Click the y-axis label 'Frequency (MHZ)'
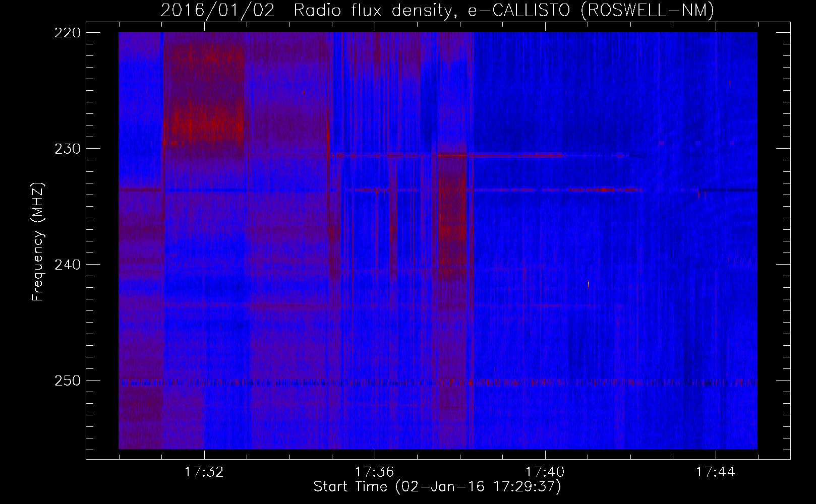The width and height of the screenshot is (816, 504). [38, 242]
